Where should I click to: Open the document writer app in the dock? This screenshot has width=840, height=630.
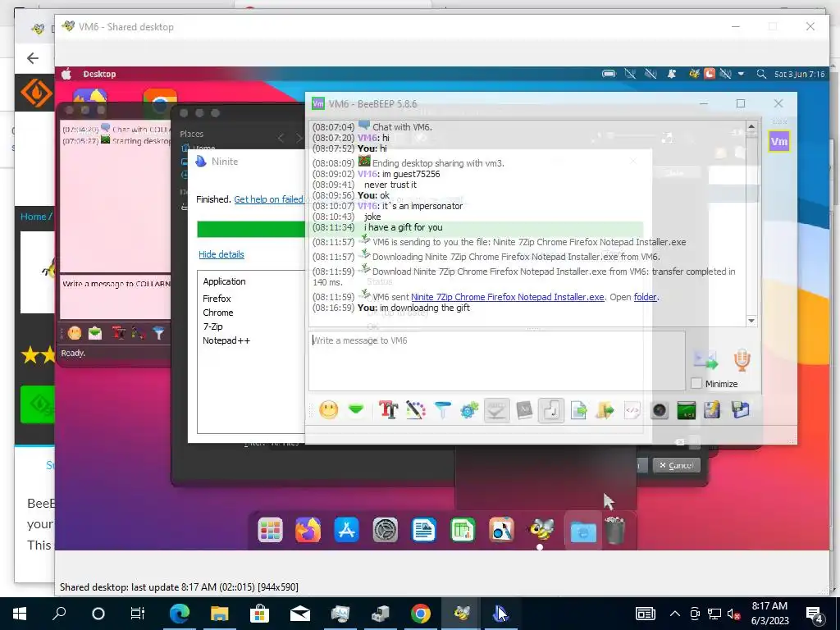click(x=424, y=531)
